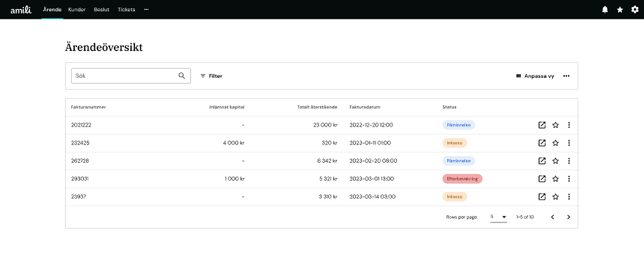Screen dimensions: 644x253
Task: Sort by Fakturanummer column header
Action: [88, 107]
